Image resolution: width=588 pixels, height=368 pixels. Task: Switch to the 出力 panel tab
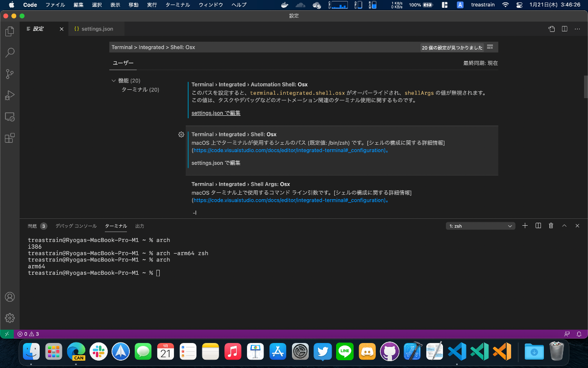tap(140, 226)
